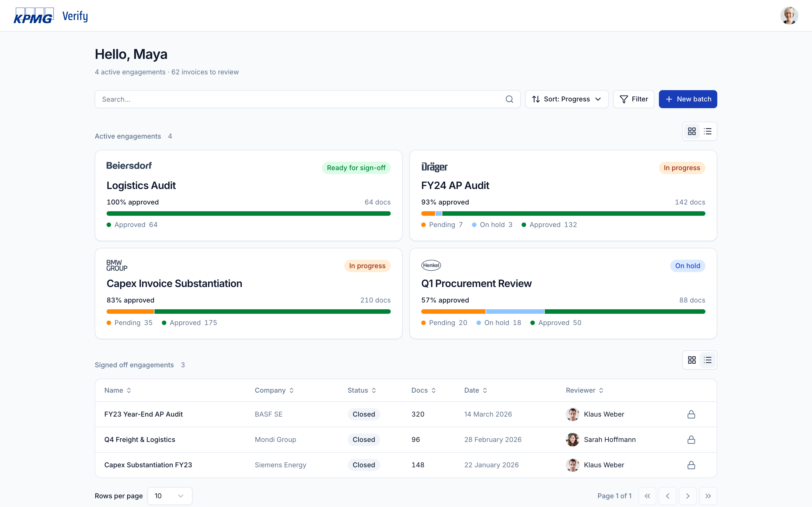
Task: Click lock icon for Q4 Freight & Logistics
Action: pos(691,439)
